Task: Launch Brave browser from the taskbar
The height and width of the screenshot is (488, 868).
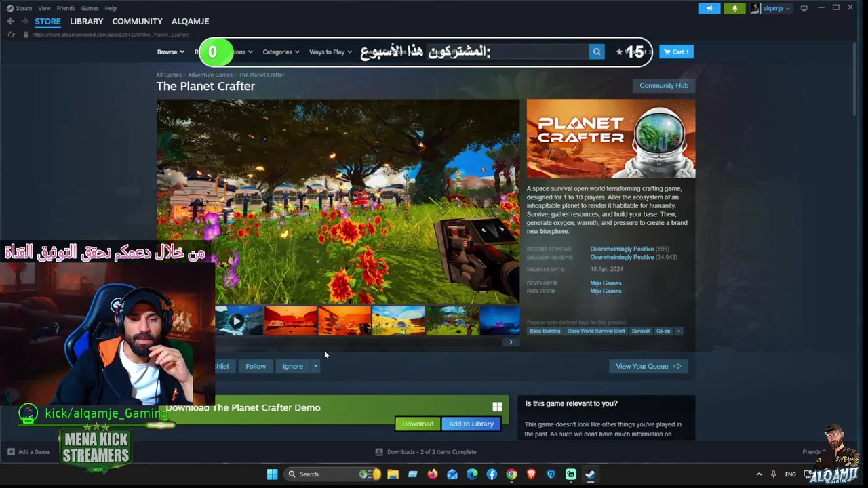Action: (531, 474)
